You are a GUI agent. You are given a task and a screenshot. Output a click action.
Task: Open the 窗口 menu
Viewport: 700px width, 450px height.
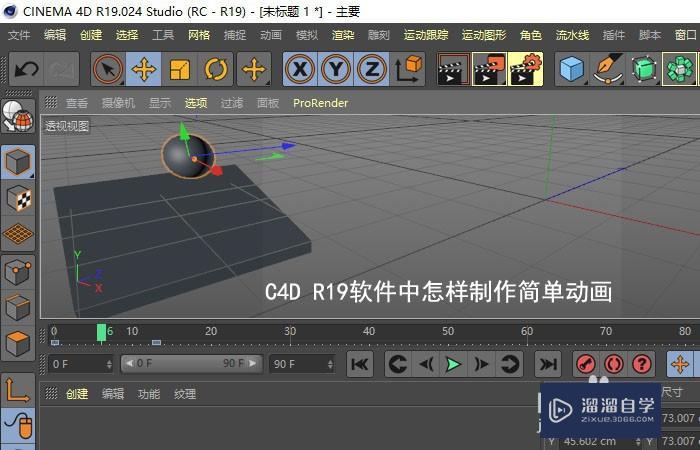click(x=686, y=35)
